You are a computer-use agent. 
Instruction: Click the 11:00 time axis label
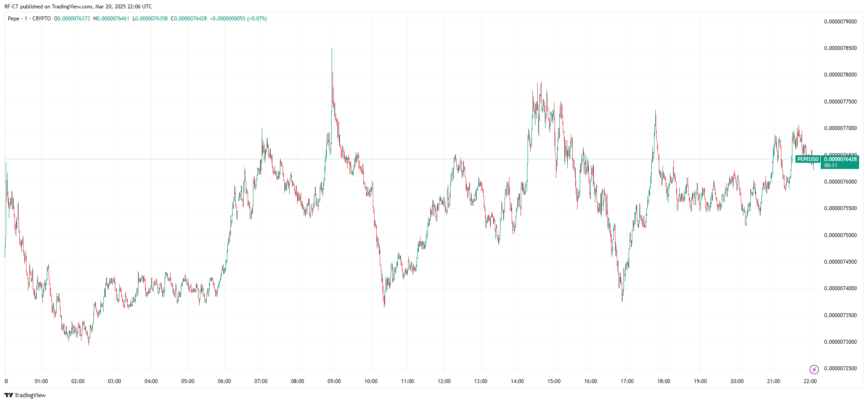pos(408,381)
